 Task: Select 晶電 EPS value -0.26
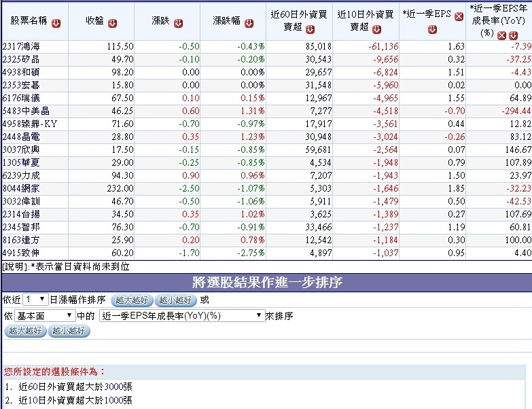455,137
